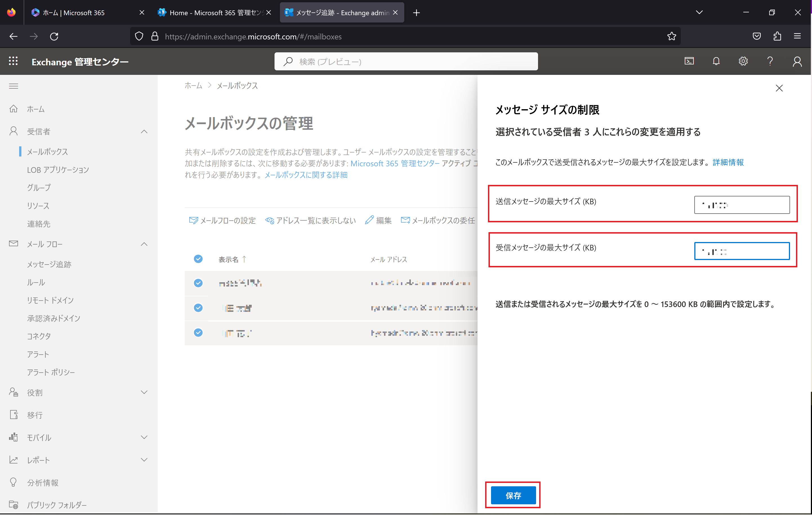Open the settings gear in Exchange header
The height and width of the screenshot is (515, 812).
pyautogui.click(x=743, y=61)
